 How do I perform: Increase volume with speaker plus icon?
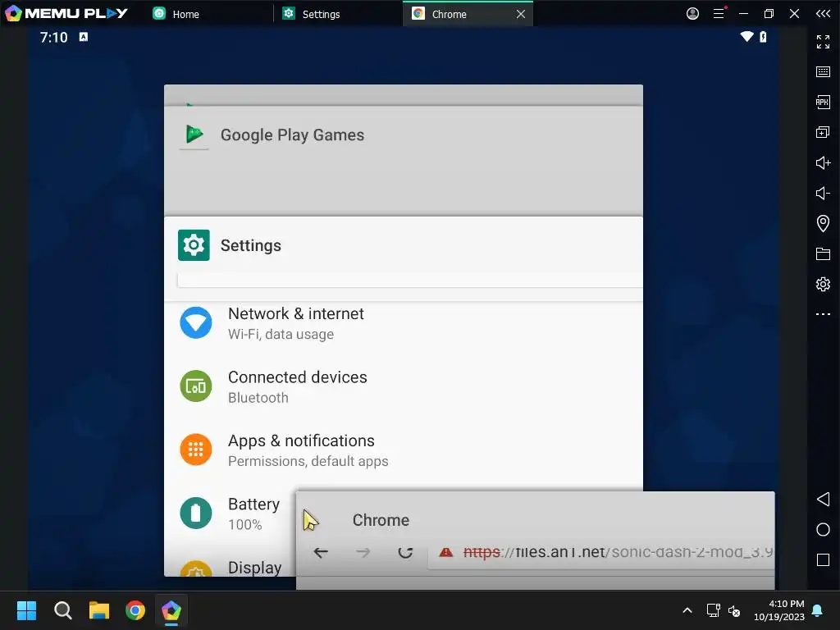point(823,162)
